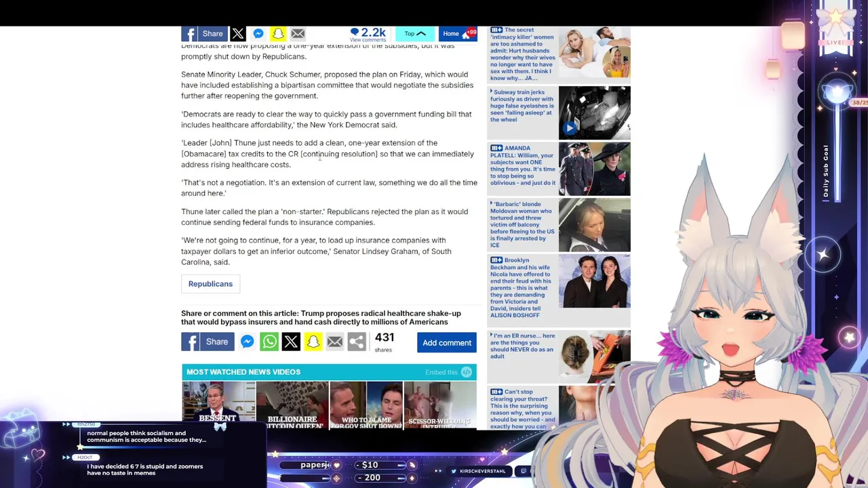Play video on subway driver thumbnail
The height and width of the screenshot is (488, 868).
pos(570,127)
